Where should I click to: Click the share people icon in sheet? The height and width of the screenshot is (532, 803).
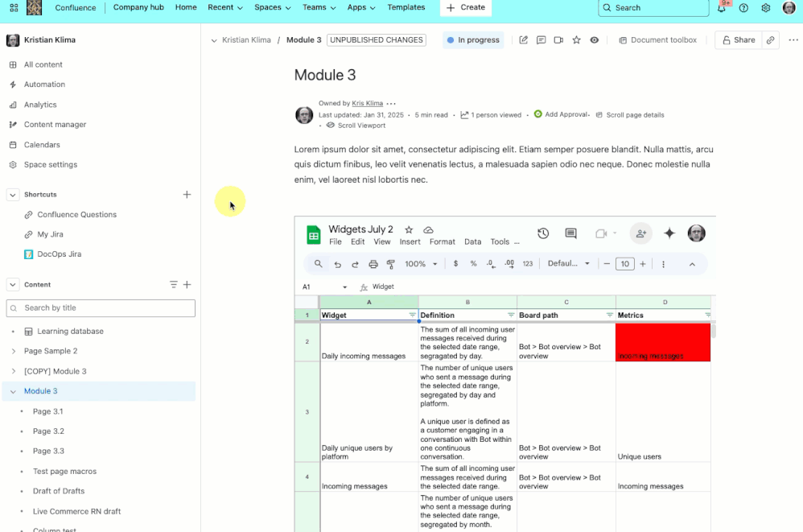coord(640,233)
